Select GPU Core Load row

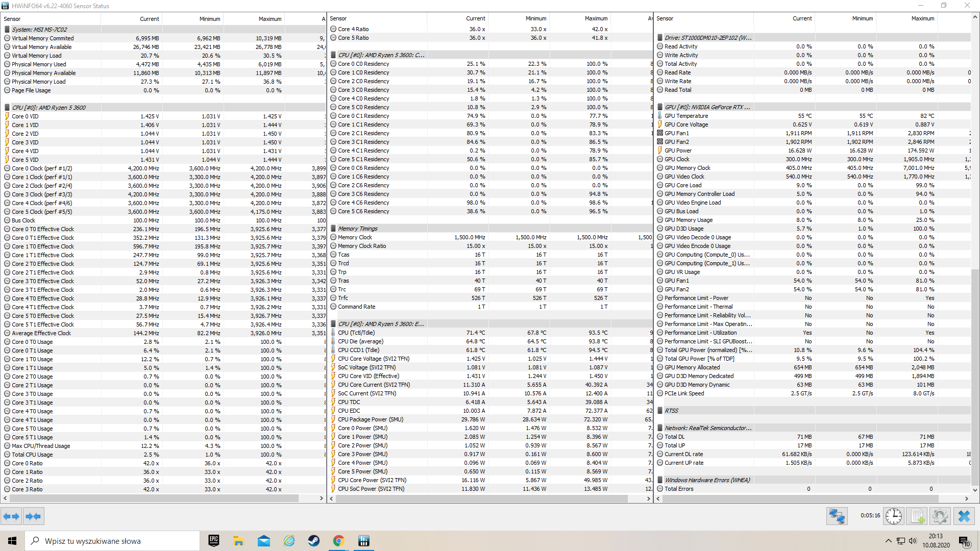click(813, 185)
